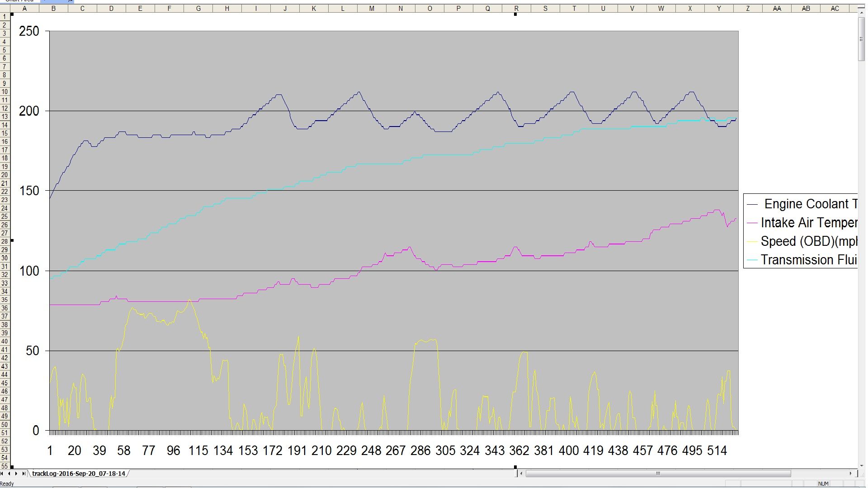Click the yellow Speed (OBD) legend key
Viewport: 868px width, 488px height.
pyautogui.click(x=752, y=241)
